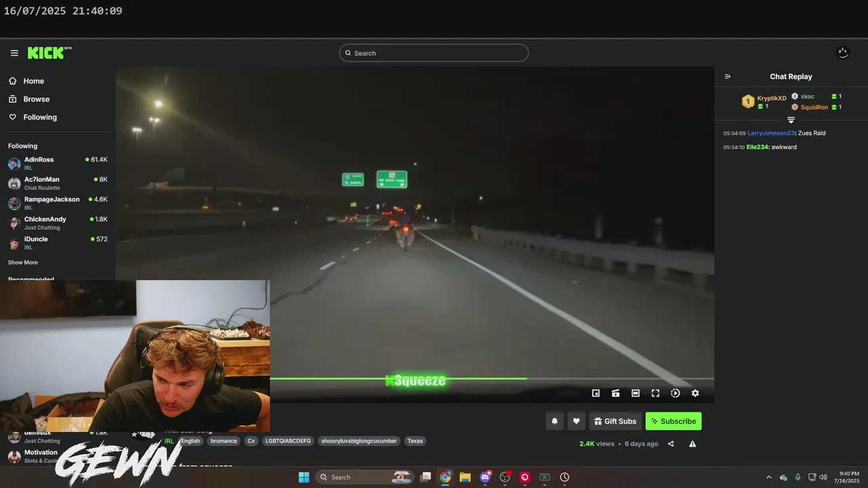Collapse the Chat Replay panel
The image size is (868, 488).
[x=728, y=77]
